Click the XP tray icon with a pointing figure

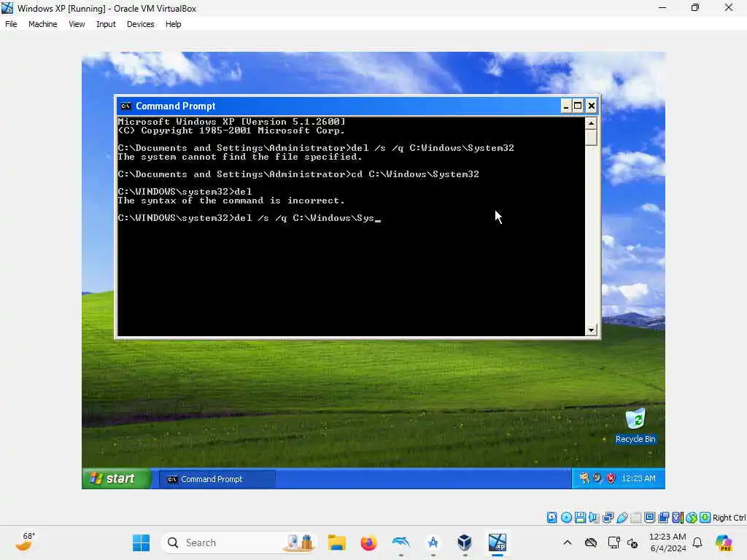tap(584, 478)
